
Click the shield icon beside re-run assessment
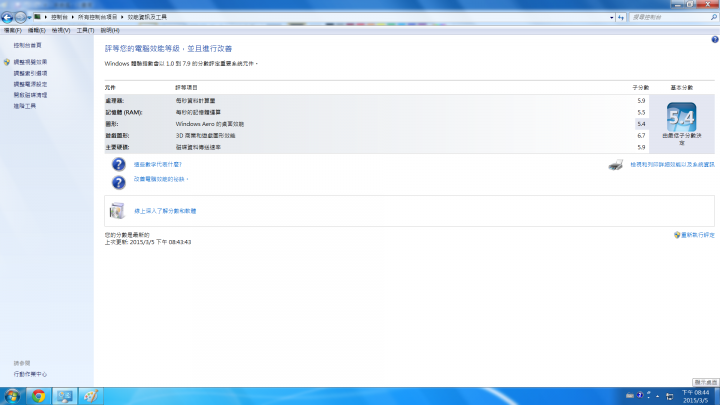coord(677,235)
